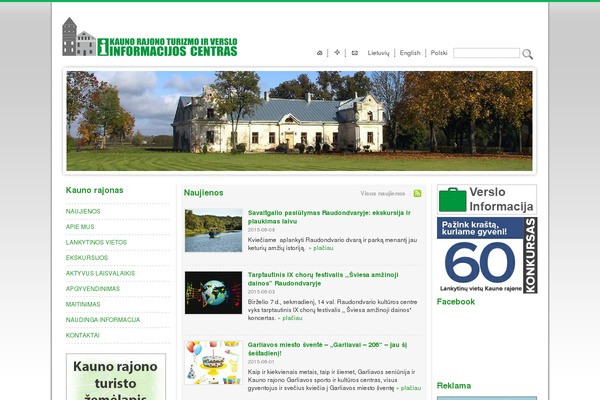Focus the search text field
600x400 pixels.
click(x=486, y=53)
